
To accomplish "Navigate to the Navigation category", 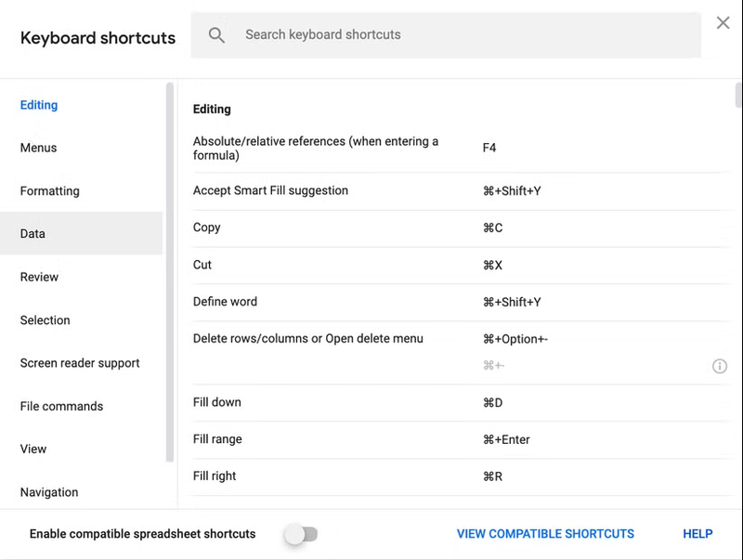I will [x=49, y=492].
